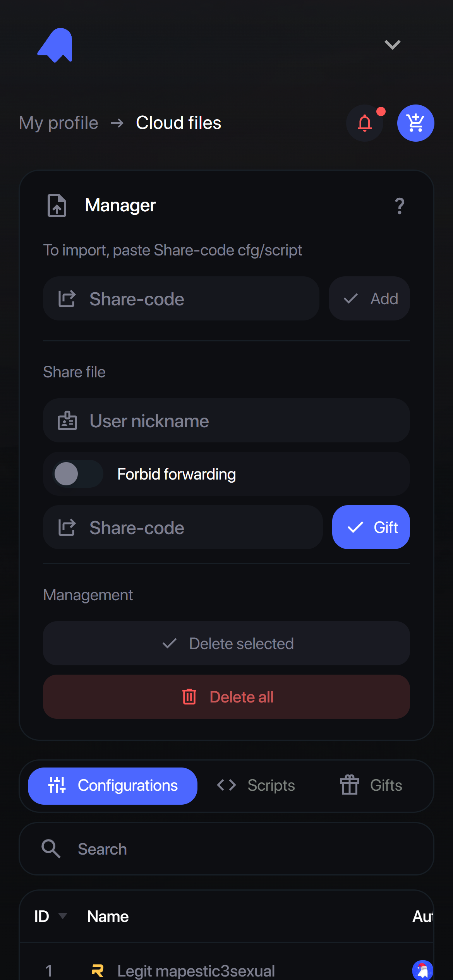Click Delete selected button
The width and height of the screenshot is (453, 980).
(x=226, y=644)
